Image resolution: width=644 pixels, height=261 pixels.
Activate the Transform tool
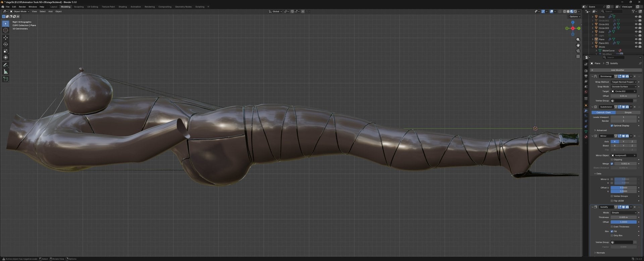pyautogui.click(x=6, y=57)
